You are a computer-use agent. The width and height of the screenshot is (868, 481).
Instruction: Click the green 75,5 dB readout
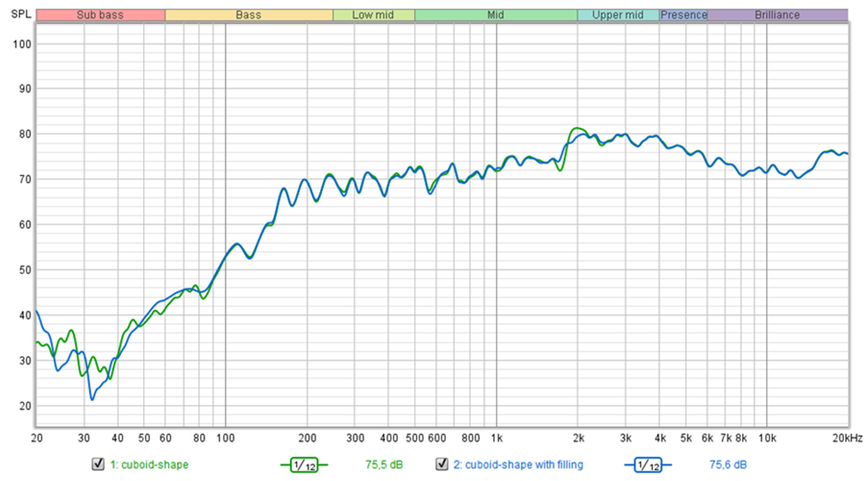[384, 464]
